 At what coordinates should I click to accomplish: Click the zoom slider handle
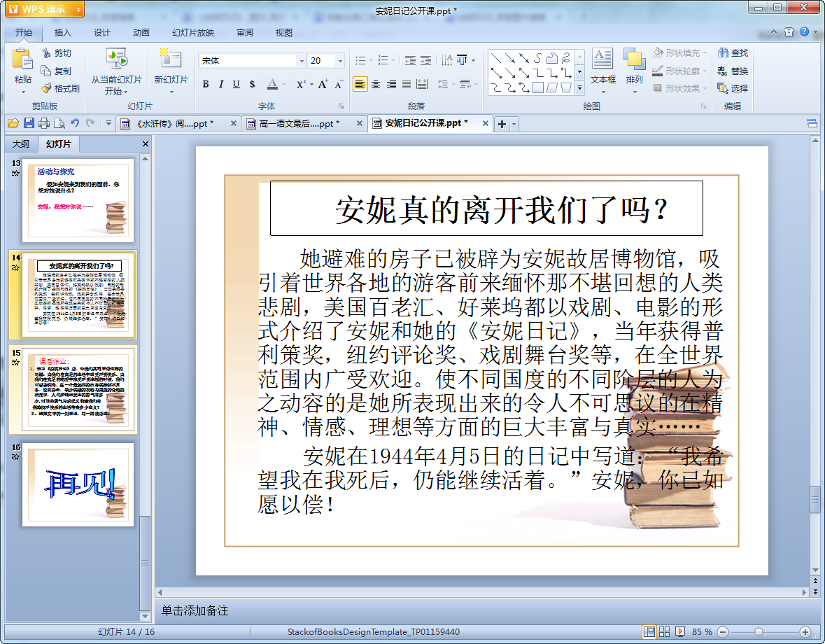tap(759, 632)
